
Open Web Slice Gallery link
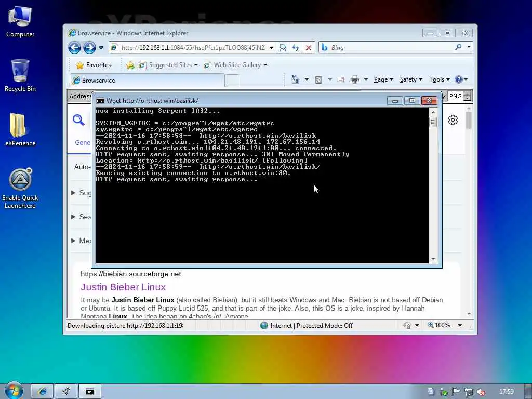(235, 65)
